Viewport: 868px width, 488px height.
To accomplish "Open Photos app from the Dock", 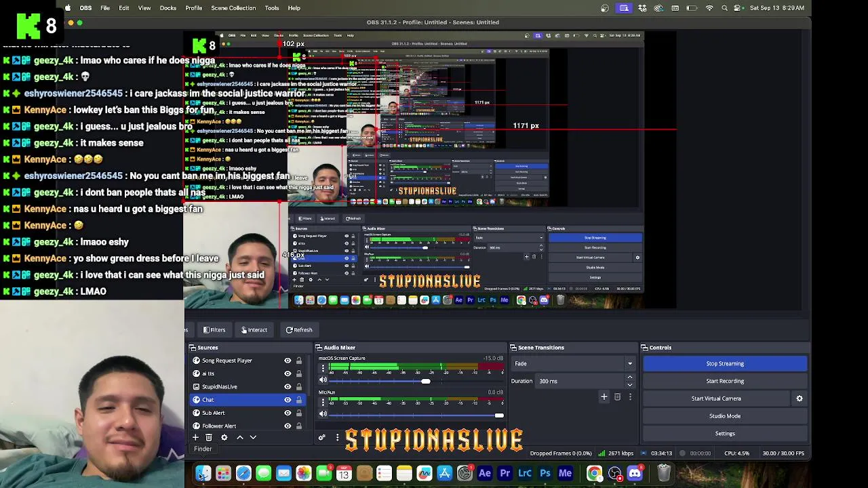I will [x=304, y=473].
